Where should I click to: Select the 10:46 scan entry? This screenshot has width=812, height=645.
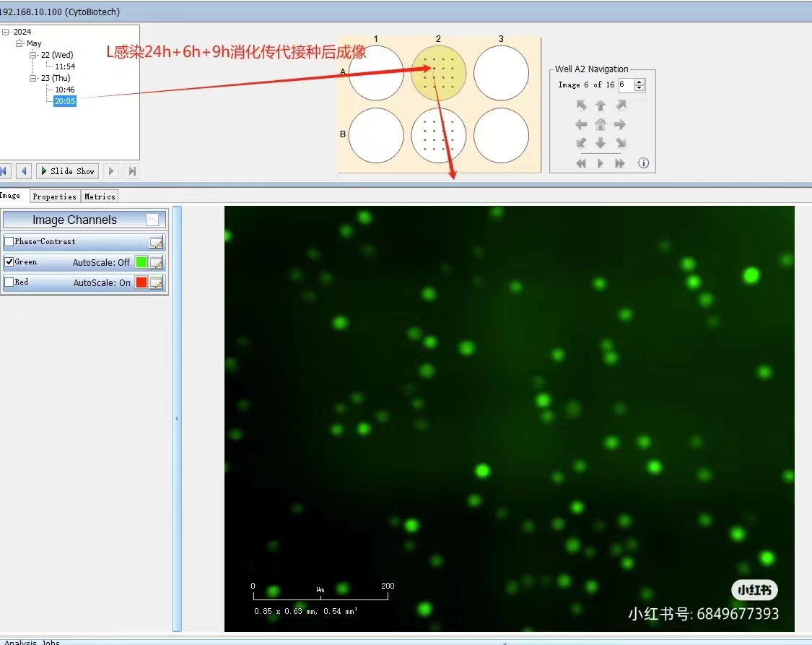point(65,90)
